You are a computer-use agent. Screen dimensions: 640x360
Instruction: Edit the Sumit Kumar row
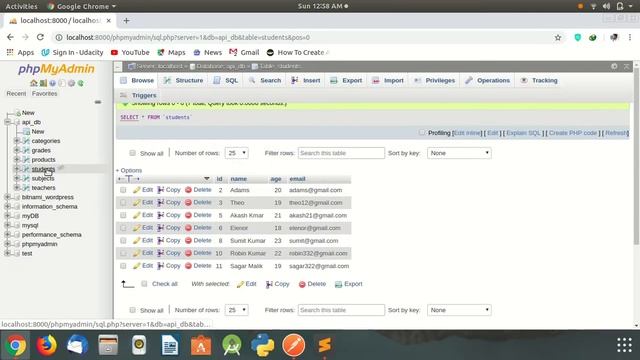coord(143,240)
